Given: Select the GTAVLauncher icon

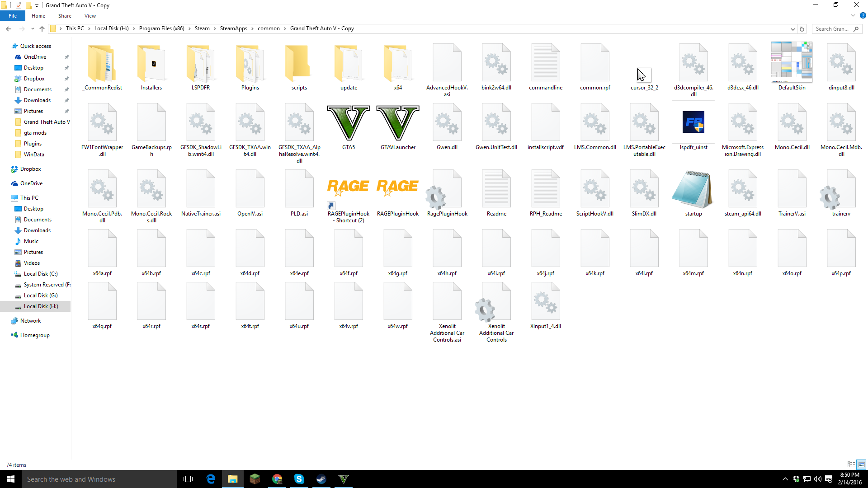Looking at the screenshot, I should (397, 123).
